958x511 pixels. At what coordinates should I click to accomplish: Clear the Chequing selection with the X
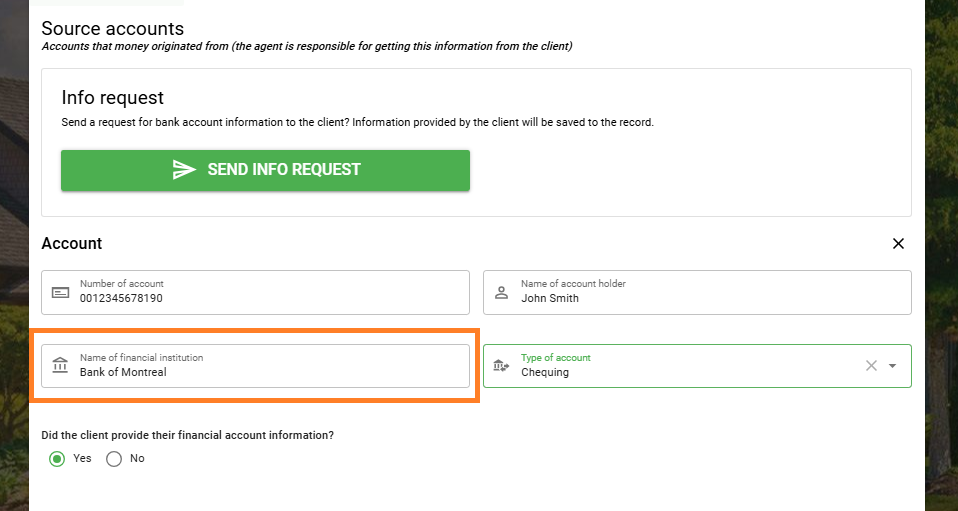871,366
